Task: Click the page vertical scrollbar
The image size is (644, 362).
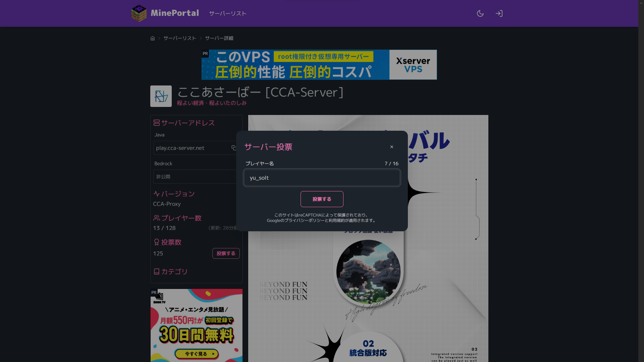Action: click(x=641, y=181)
